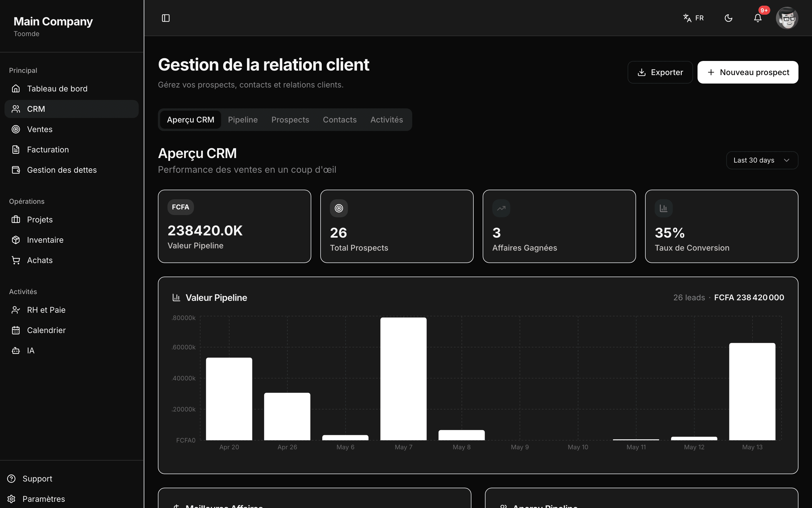Click the Support link
This screenshot has width=812, height=508.
[x=37, y=479]
